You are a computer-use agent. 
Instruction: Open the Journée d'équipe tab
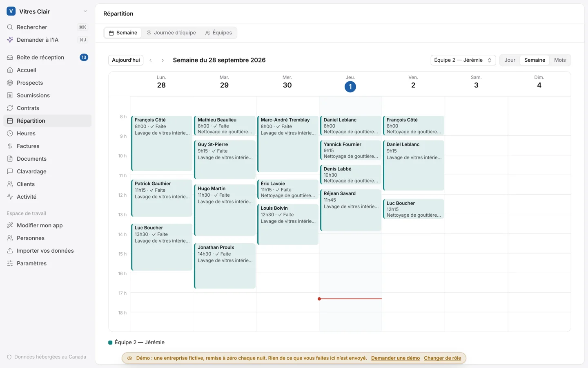[x=171, y=33]
